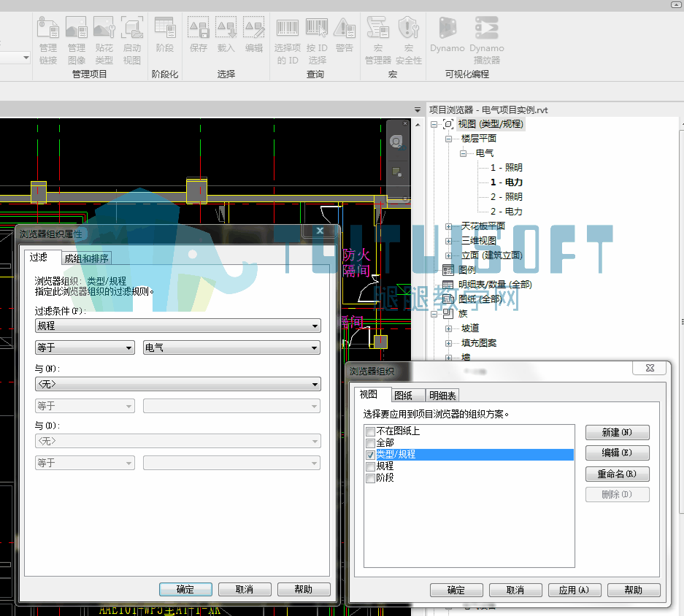This screenshot has height=616, width=684.
Task: Open the Macro Manager (宏管理器)
Action: 378,40
